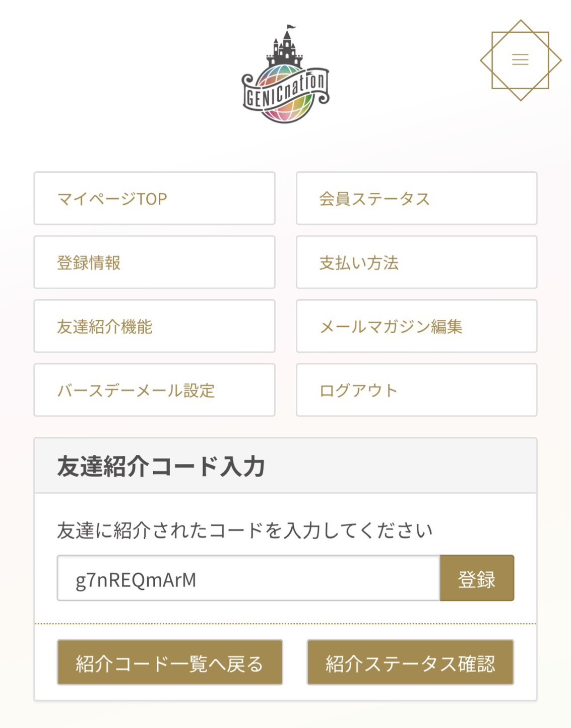
Task: Open 支払い方法 settings
Action: click(416, 262)
